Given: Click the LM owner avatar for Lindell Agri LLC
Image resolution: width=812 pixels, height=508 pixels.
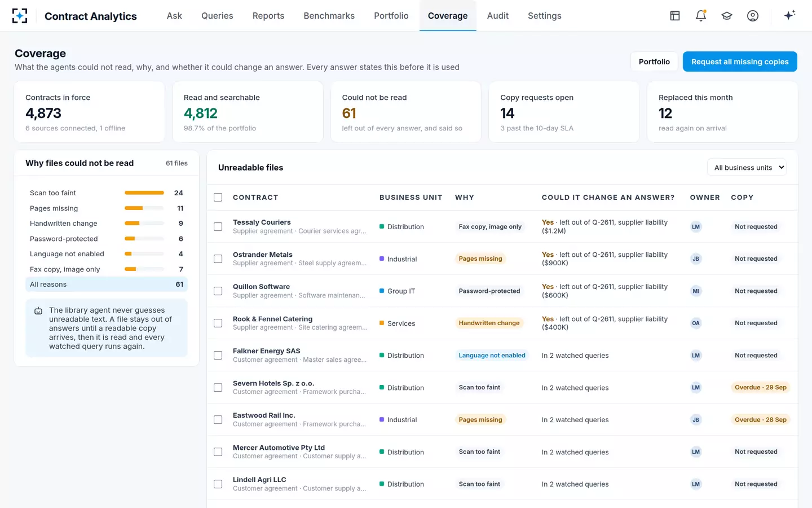Looking at the screenshot, I should tap(696, 484).
